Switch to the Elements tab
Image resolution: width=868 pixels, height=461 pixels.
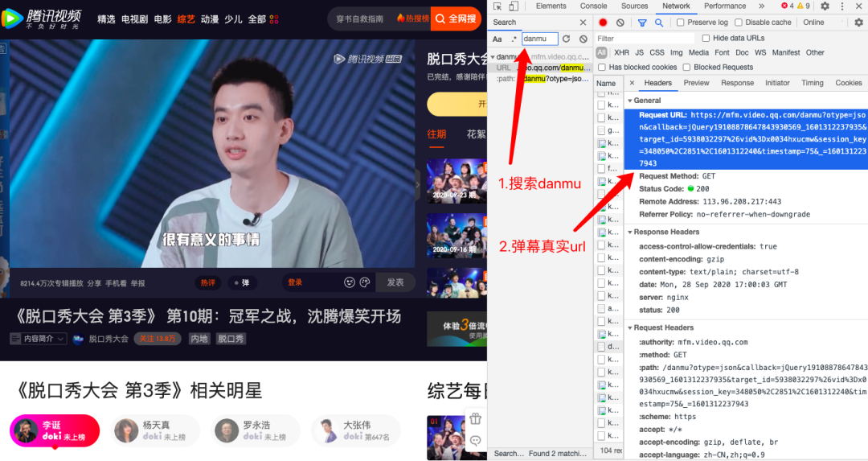coord(551,6)
